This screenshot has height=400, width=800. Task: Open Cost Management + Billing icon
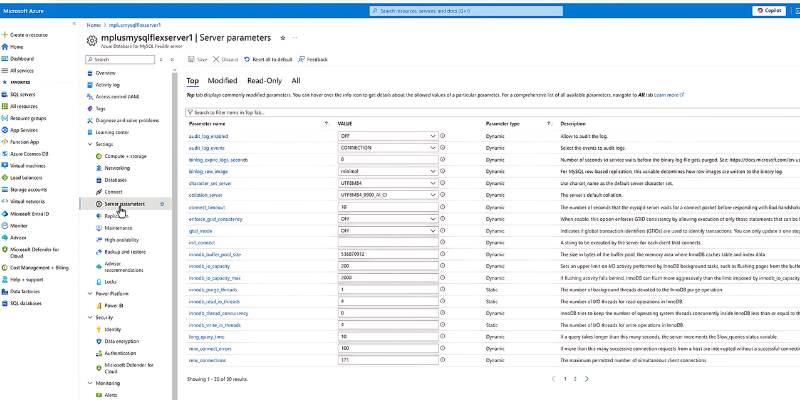(x=5, y=267)
